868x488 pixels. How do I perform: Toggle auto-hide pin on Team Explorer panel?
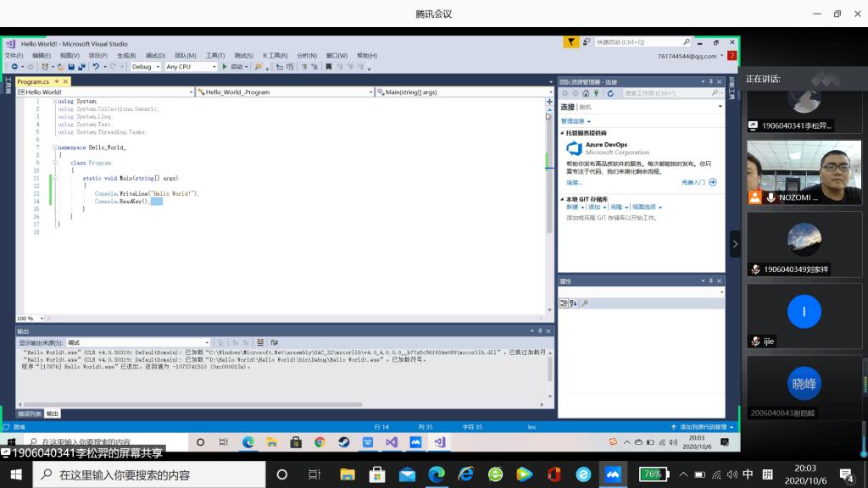point(710,82)
